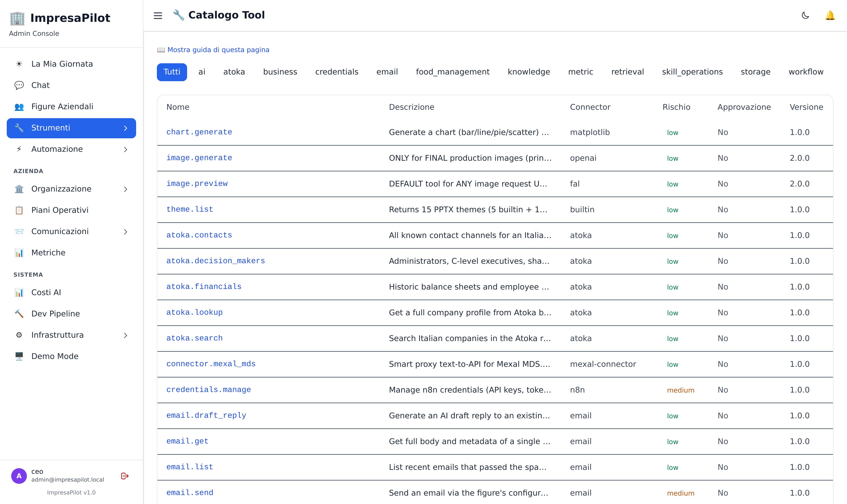This screenshot has height=504, width=847.
Task: Click the Metriche bar chart icon
Action: (19, 253)
